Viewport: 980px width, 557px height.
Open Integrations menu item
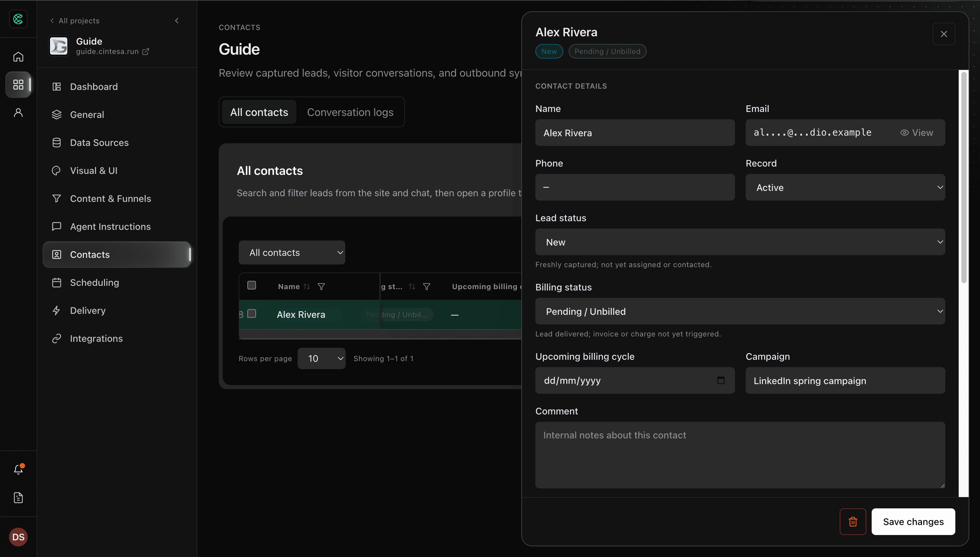point(117,338)
